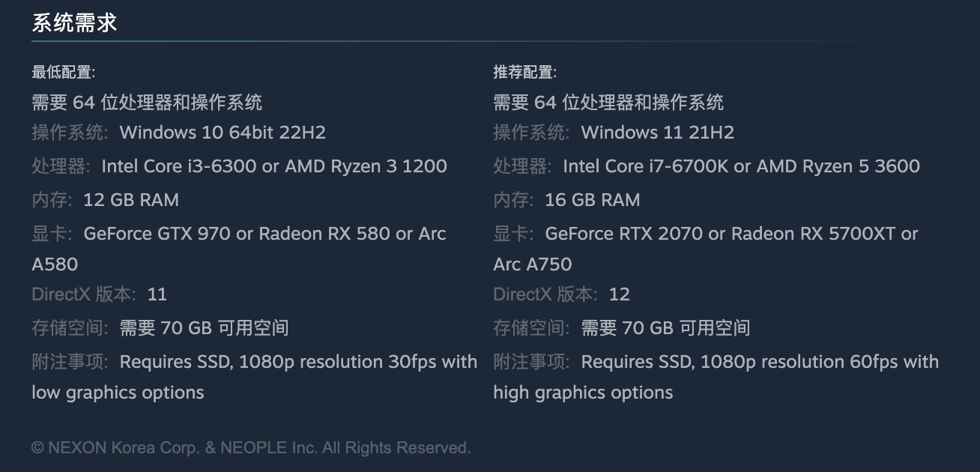The width and height of the screenshot is (980, 472).
Task: Click the 30fps SSD note text
Action: pyautogui.click(x=298, y=362)
